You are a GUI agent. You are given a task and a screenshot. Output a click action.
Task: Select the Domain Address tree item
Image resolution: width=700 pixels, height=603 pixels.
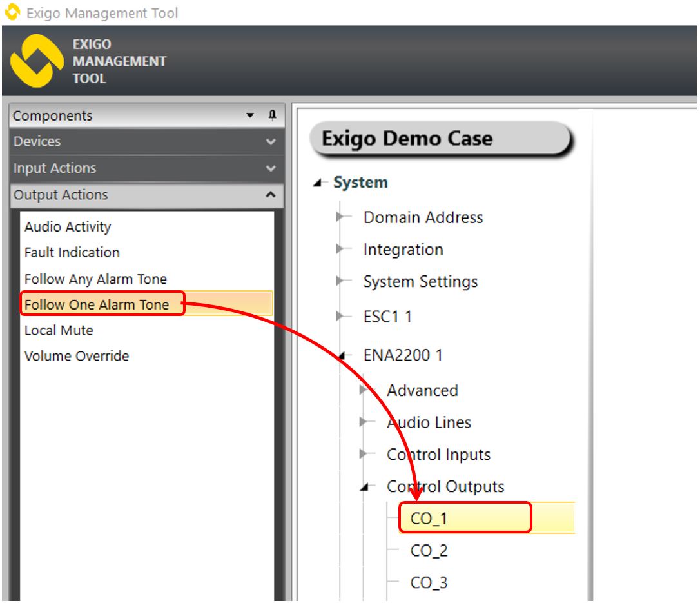tap(423, 217)
